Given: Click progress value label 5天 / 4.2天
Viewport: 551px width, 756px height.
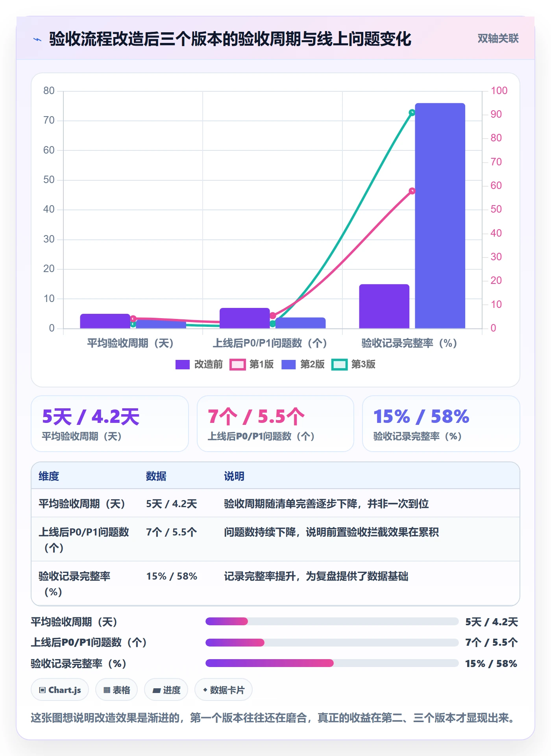Looking at the screenshot, I should 491,622.
